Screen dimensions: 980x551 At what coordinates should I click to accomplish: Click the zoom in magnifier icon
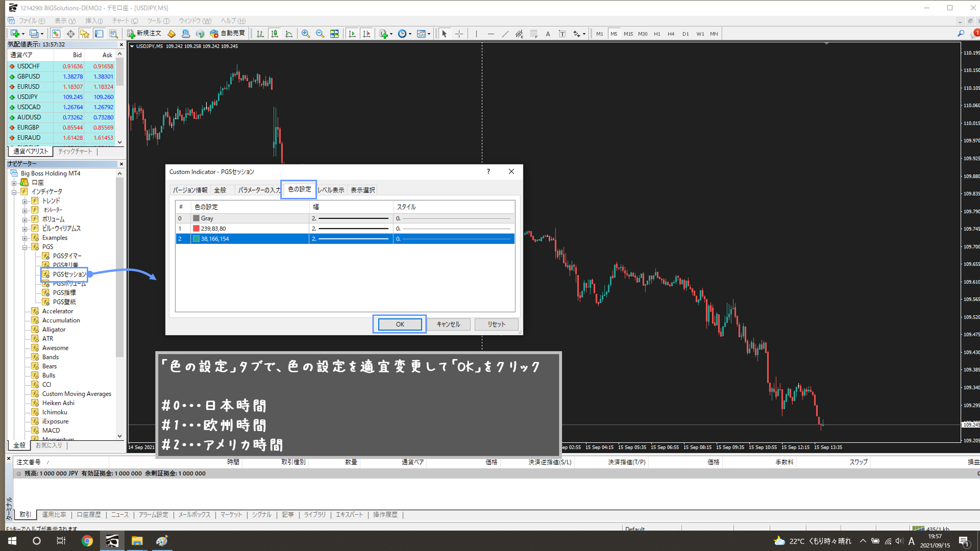click(x=306, y=34)
